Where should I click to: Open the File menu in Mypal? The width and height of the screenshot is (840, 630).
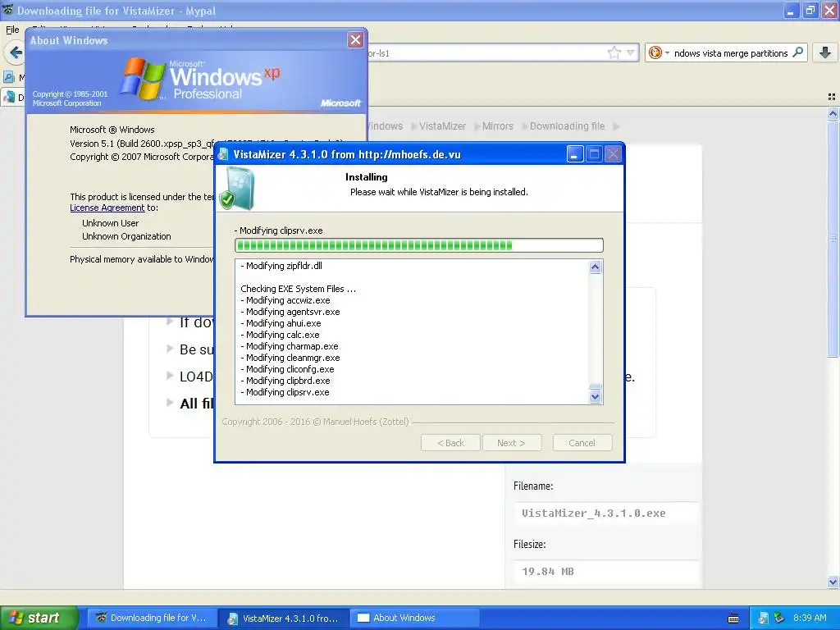(x=12, y=30)
